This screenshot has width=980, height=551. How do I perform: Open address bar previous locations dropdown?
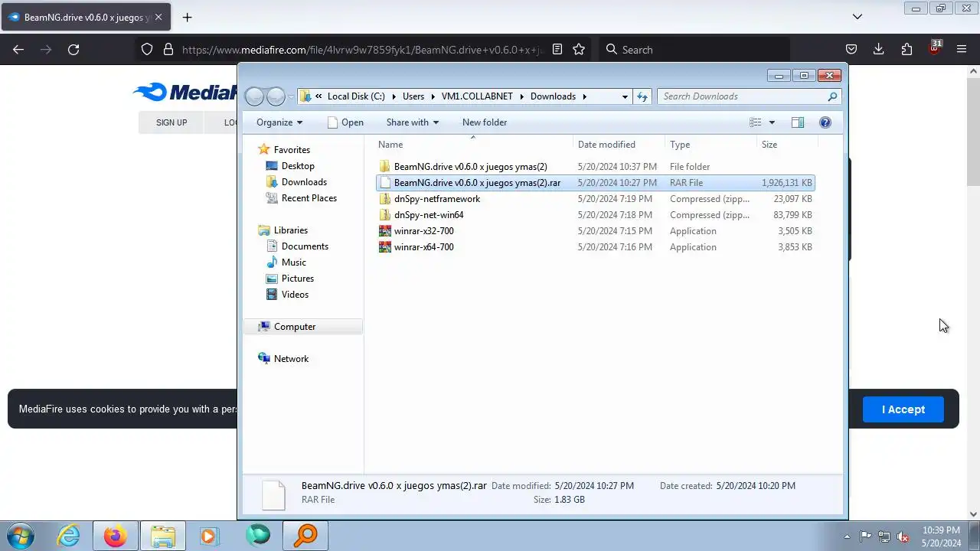pyautogui.click(x=625, y=96)
